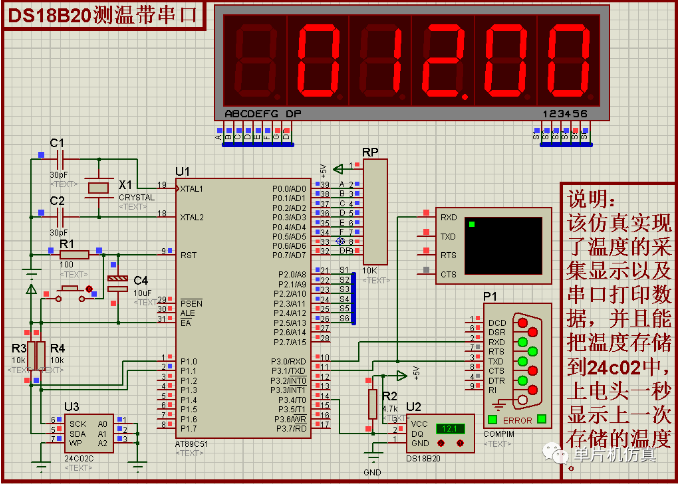The image size is (682, 484).
Task: Click the ground symbol left of R1
Action: pyautogui.click(x=31, y=272)
